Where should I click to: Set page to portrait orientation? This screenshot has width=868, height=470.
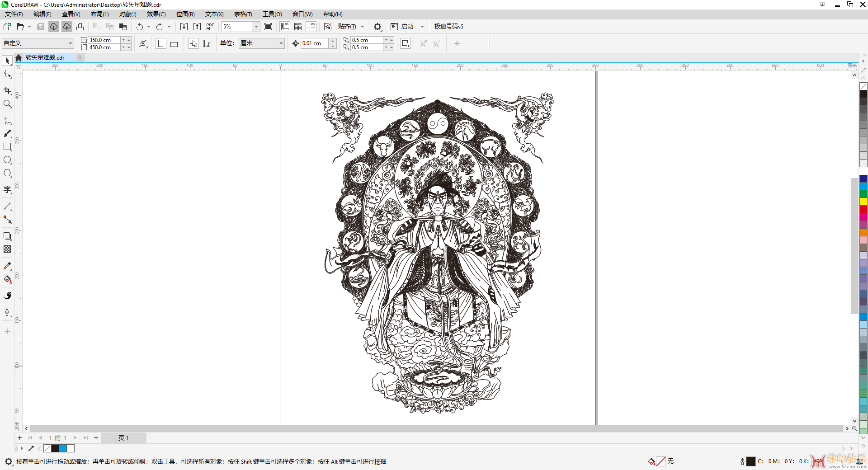[x=160, y=43]
